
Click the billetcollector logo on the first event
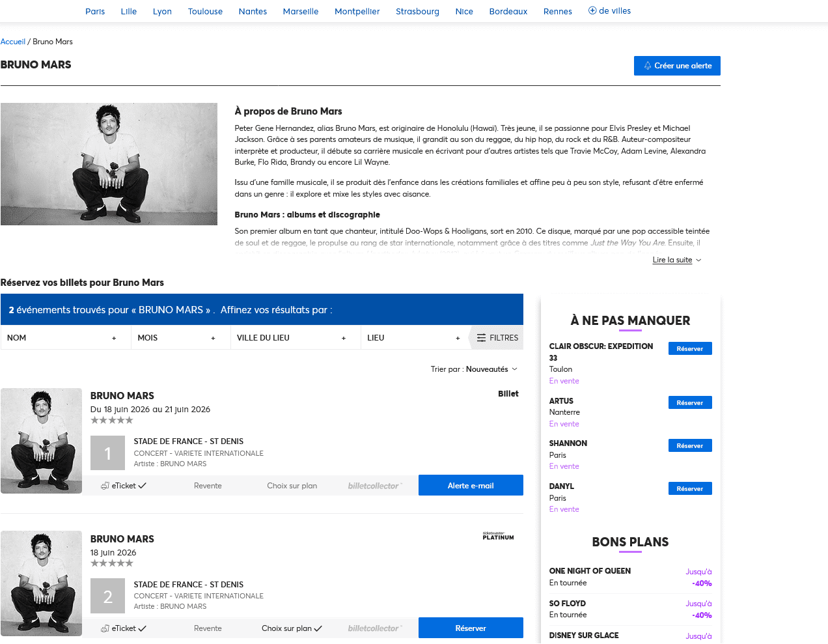pyautogui.click(x=376, y=485)
